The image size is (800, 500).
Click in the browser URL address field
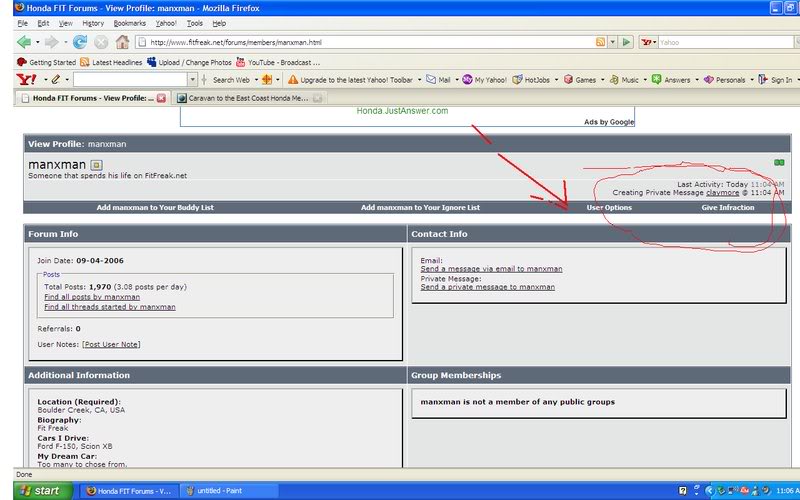371,42
